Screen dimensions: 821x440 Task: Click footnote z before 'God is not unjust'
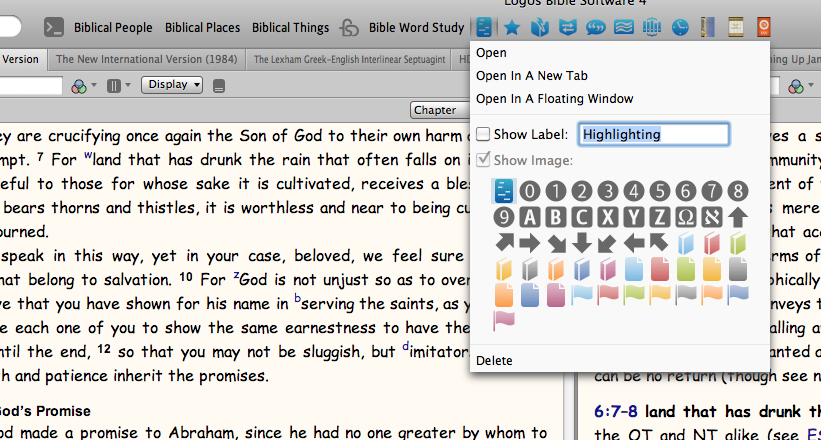[236, 276]
